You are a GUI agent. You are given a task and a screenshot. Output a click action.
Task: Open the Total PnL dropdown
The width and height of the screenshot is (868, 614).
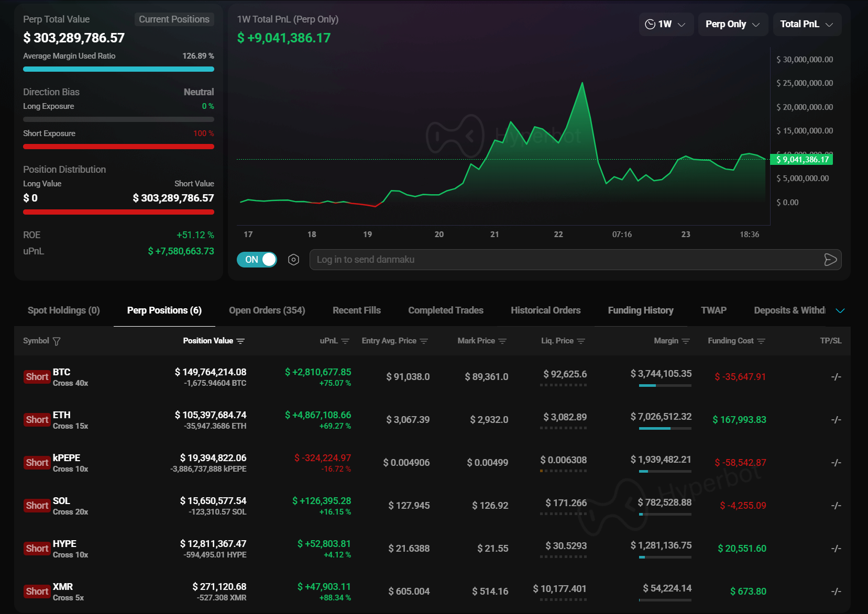(x=807, y=25)
